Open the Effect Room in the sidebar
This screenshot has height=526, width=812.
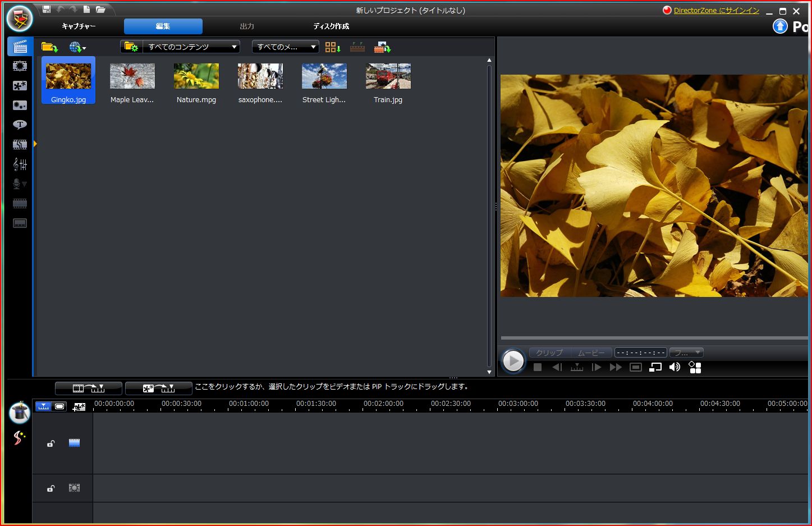20,66
